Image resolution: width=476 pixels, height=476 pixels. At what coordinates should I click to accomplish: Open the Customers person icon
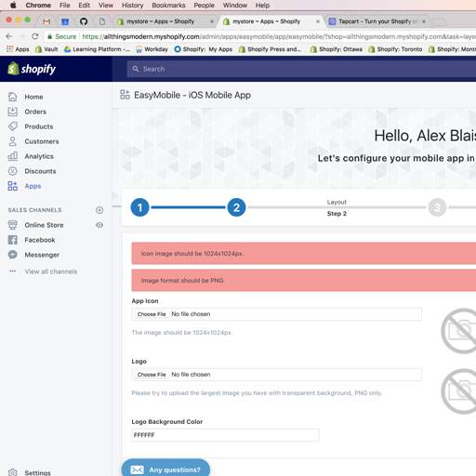click(12, 141)
